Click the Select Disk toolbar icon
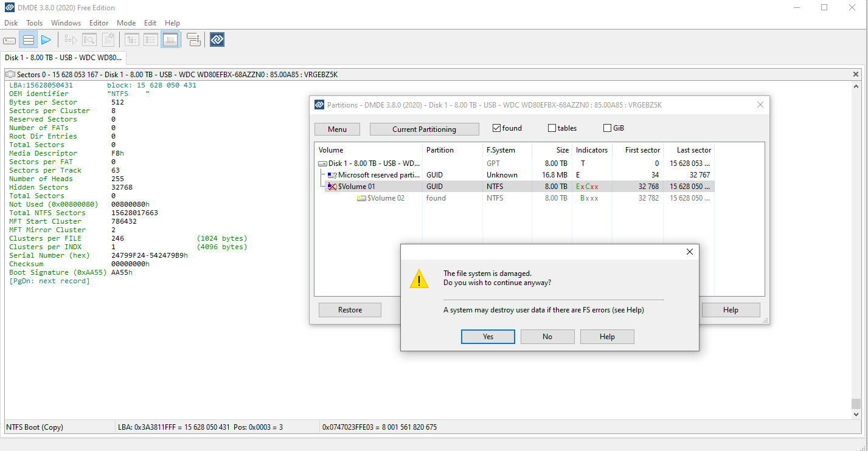The height and width of the screenshot is (451, 868). (x=10, y=40)
